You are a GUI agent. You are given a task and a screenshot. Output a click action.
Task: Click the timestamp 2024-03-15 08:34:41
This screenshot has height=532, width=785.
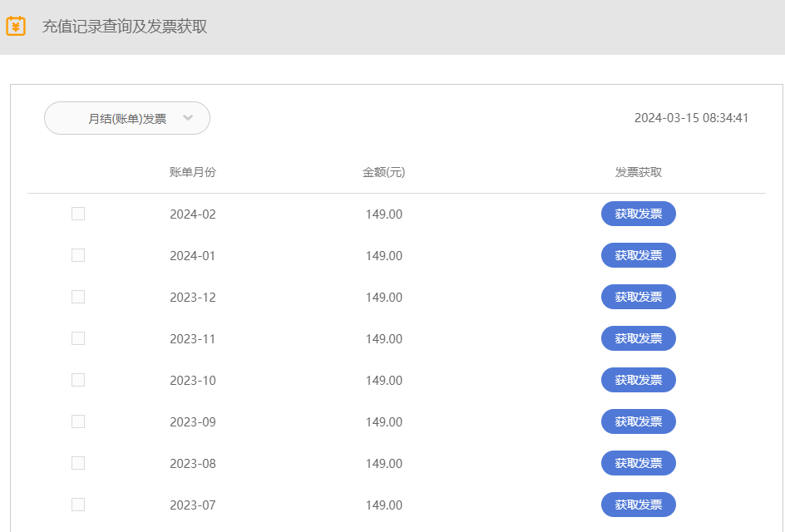pos(691,118)
